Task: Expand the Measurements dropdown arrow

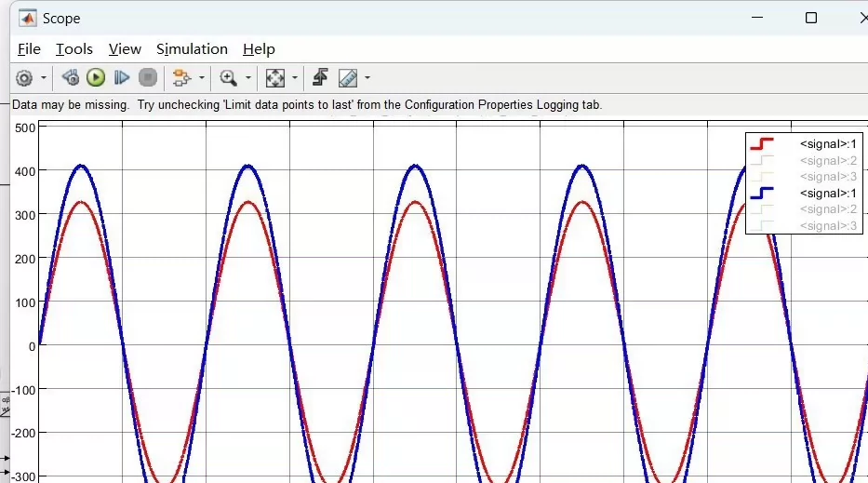Action: pos(367,77)
